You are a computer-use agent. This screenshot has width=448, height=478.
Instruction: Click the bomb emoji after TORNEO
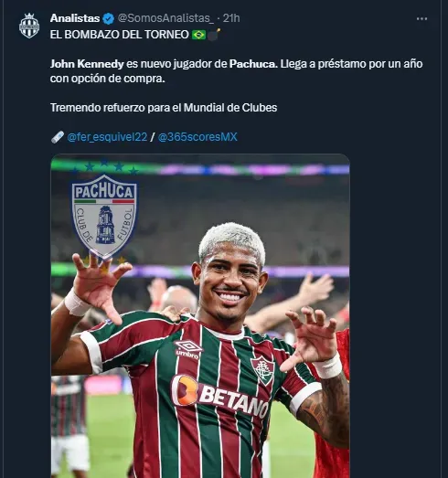click(214, 35)
